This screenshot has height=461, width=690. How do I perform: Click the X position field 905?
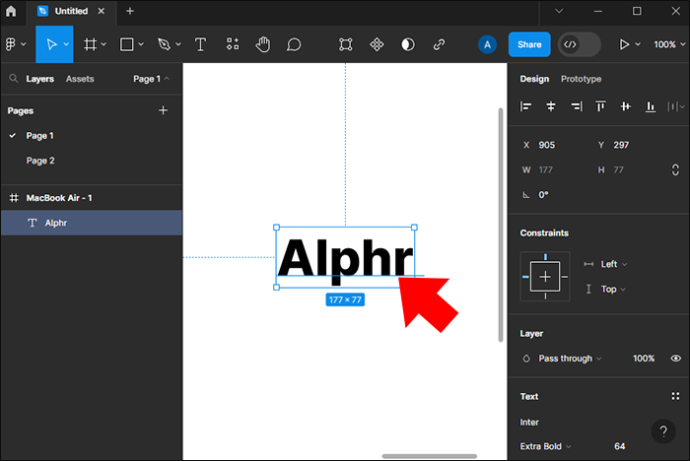click(x=554, y=145)
